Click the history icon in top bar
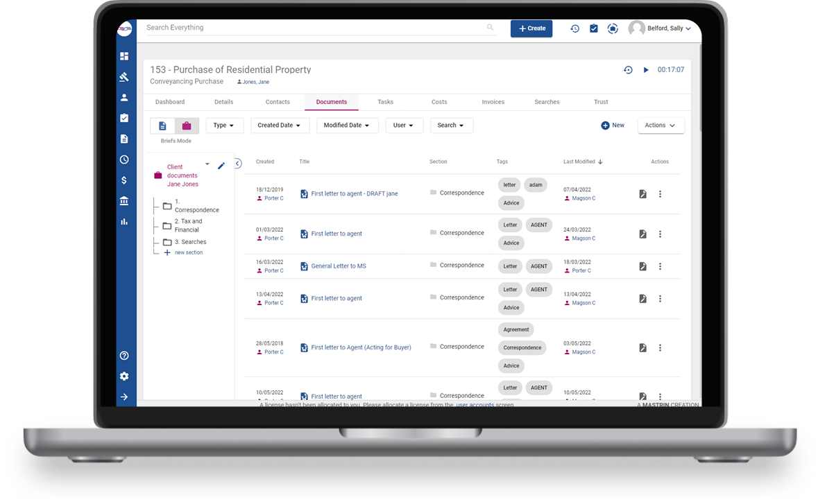Screen dimensions: 818x504 click(x=574, y=28)
